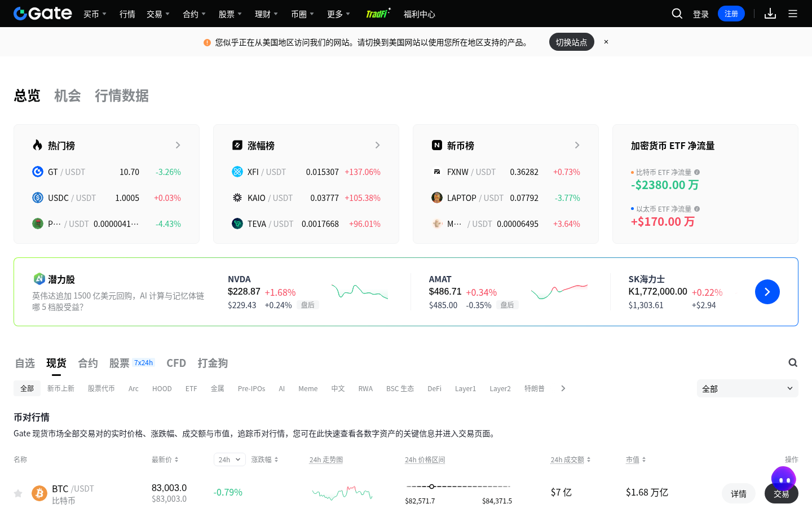Click the FXNW coin icon
Screen dimensions: 812x508
pos(437,172)
